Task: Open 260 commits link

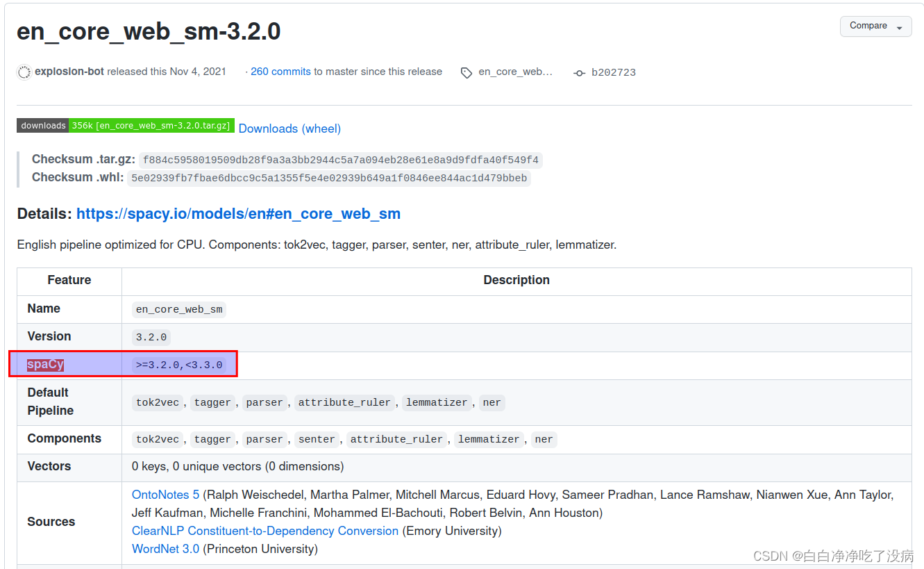Action: pyautogui.click(x=280, y=72)
